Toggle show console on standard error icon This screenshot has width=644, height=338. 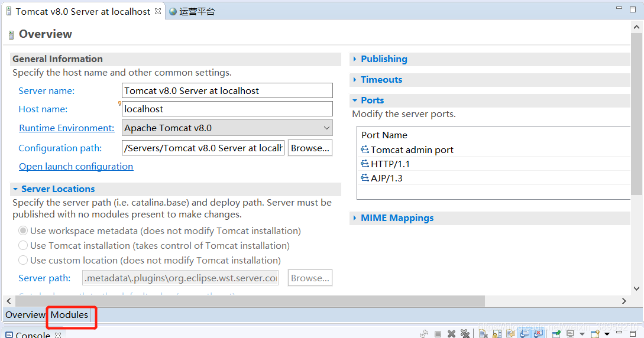[539, 333]
